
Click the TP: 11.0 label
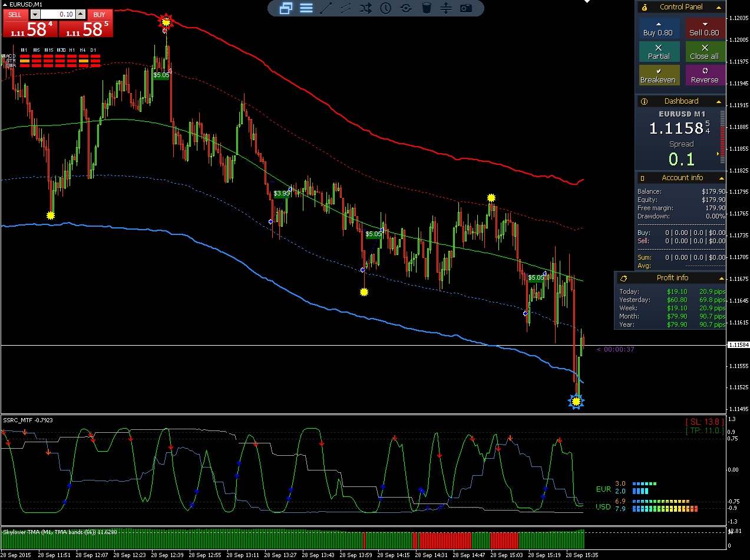[704, 431]
